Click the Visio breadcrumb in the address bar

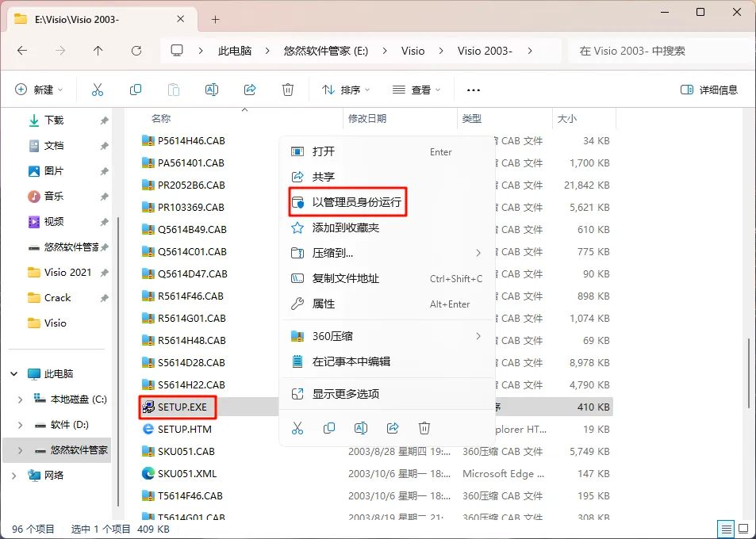coord(413,51)
